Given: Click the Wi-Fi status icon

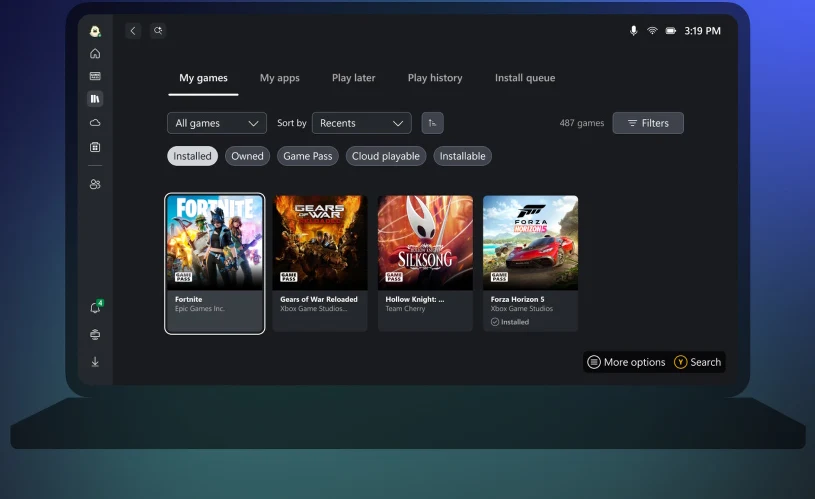Looking at the screenshot, I should (652, 31).
